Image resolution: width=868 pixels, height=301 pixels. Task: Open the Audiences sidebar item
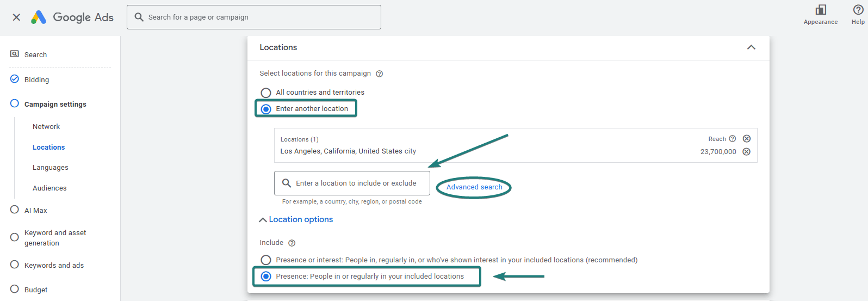coord(49,188)
